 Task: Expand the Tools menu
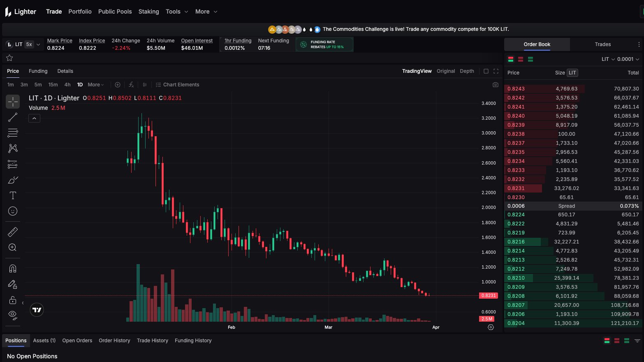[177, 12]
